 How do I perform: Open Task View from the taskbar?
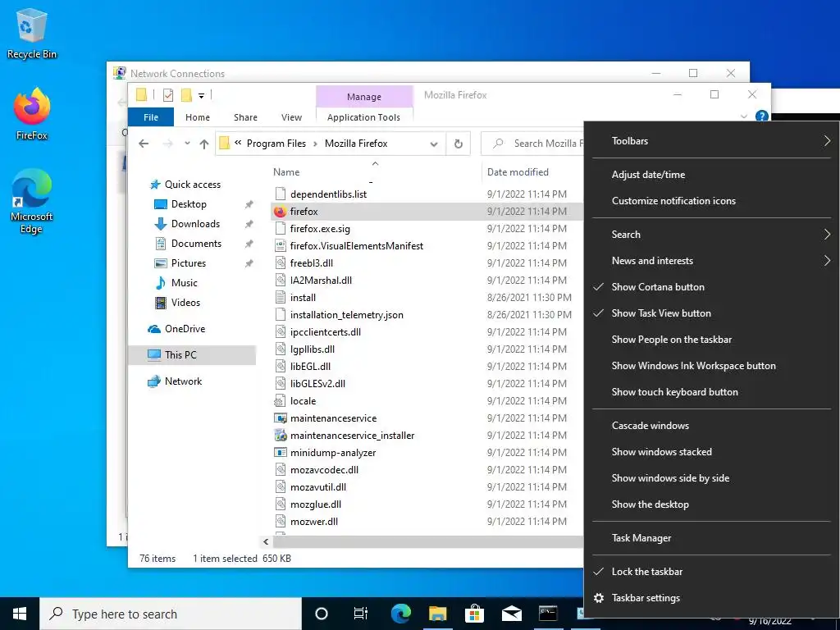[361, 614]
